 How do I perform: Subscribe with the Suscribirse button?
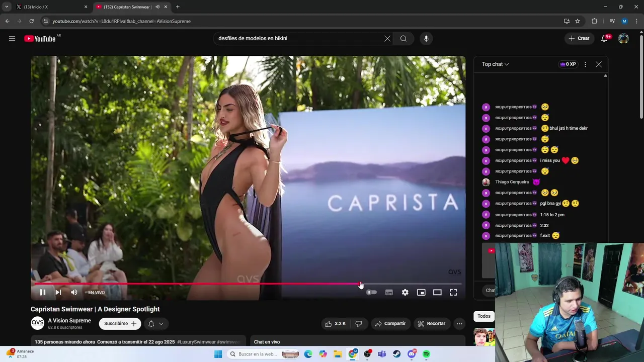pos(120,324)
